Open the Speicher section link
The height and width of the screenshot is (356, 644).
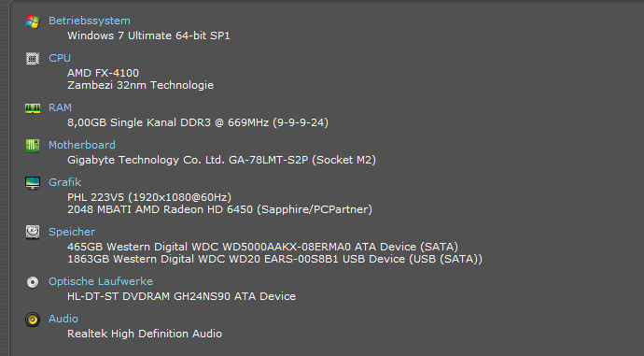(x=72, y=232)
